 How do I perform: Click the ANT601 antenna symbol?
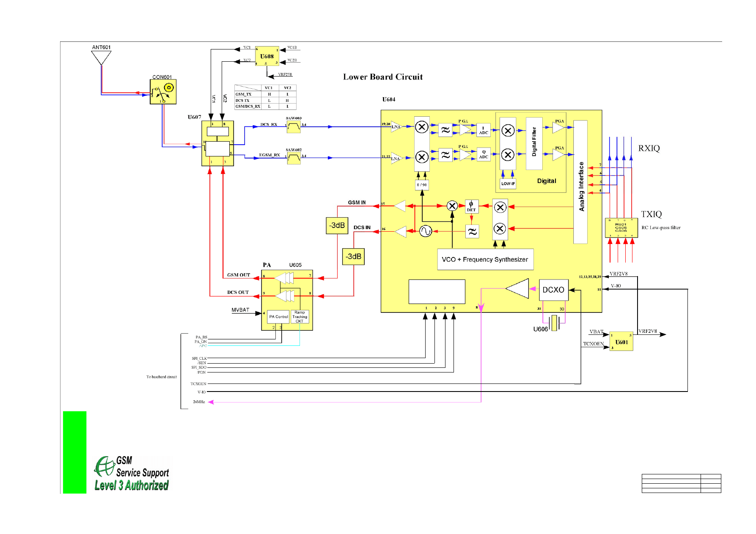(101, 57)
